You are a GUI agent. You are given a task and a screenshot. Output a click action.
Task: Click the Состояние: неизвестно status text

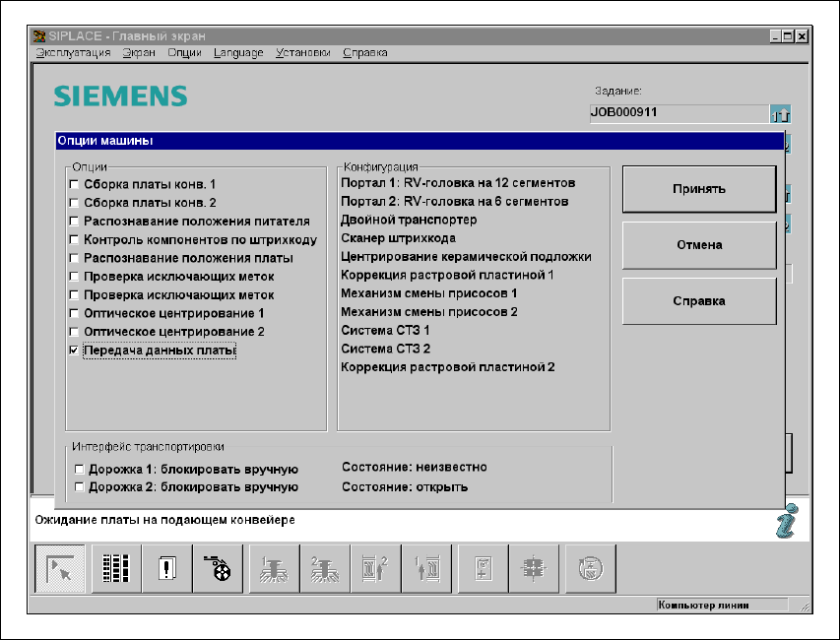pyautogui.click(x=415, y=467)
